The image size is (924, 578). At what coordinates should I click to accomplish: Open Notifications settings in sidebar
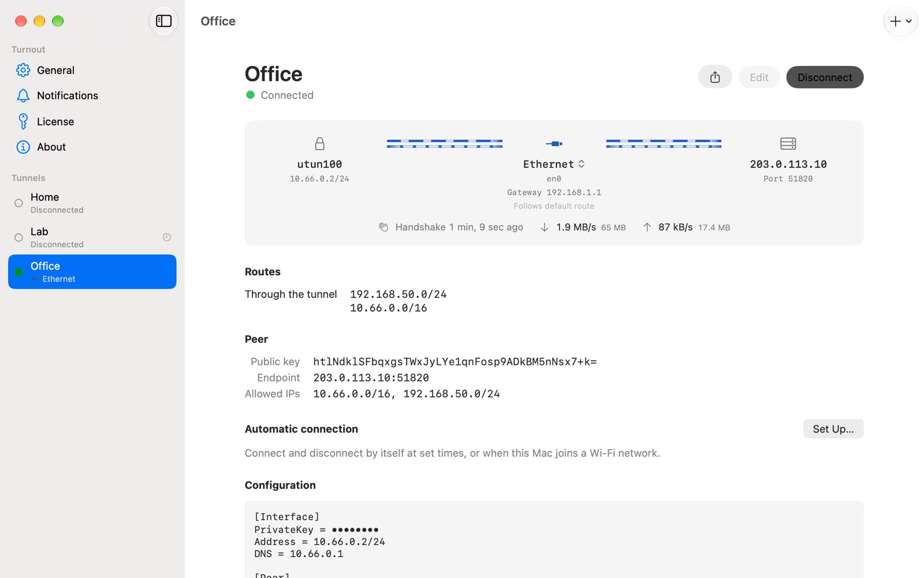pyautogui.click(x=92, y=95)
